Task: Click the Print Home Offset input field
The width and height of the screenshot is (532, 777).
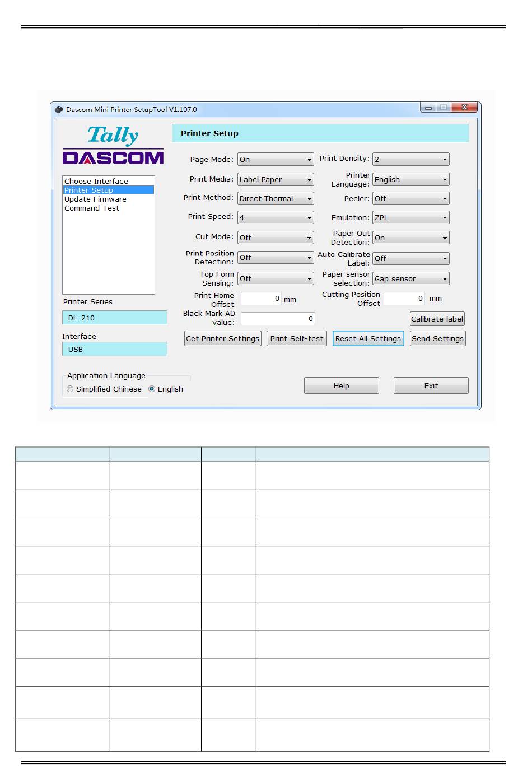Action: click(x=261, y=299)
